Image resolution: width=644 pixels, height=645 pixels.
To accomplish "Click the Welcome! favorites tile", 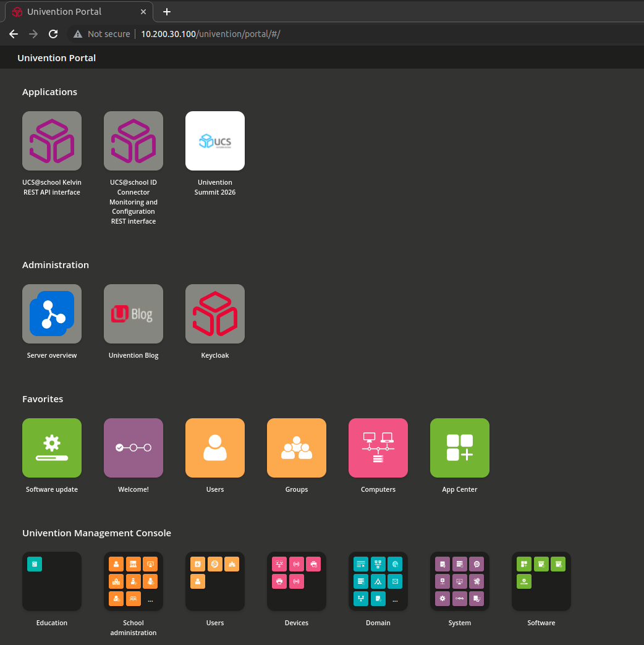I will click(x=133, y=448).
